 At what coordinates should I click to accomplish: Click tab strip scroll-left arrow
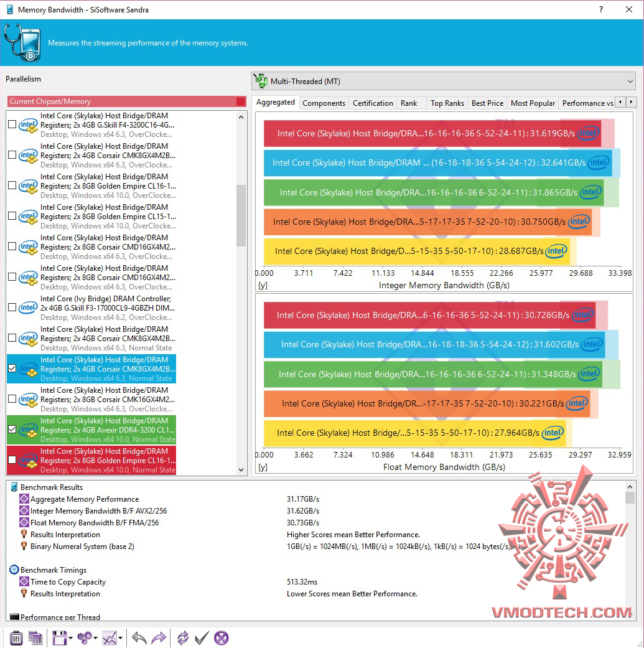click(620, 101)
